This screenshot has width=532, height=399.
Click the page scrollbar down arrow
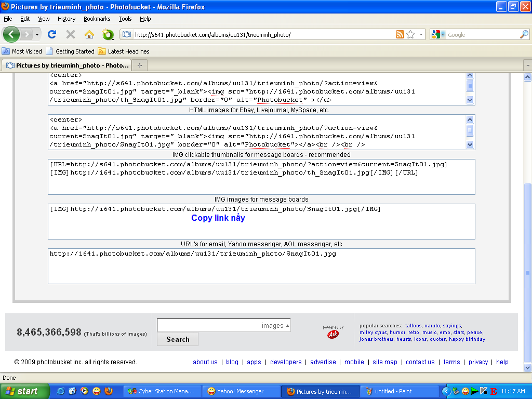tap(528, 367)
